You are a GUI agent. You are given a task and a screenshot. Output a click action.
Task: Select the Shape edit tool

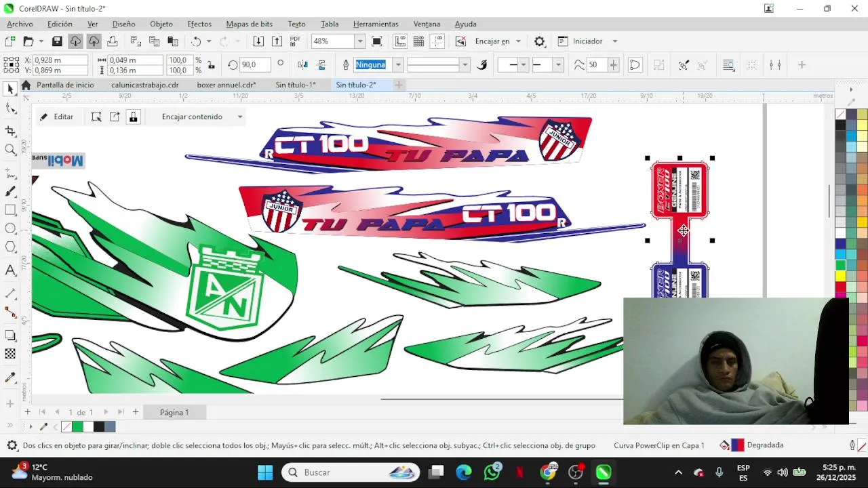tap(10, 108)
